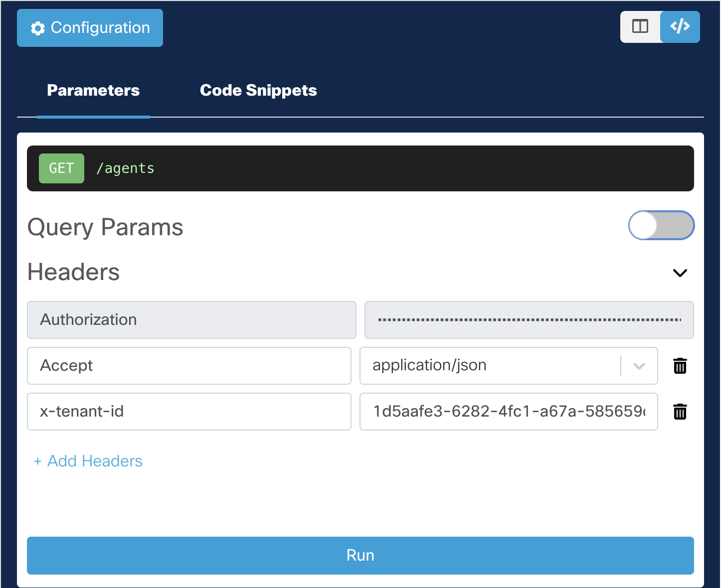Run the GET /agents request
The width and height of the screenshot is (721, 588).
pos(360,555)
